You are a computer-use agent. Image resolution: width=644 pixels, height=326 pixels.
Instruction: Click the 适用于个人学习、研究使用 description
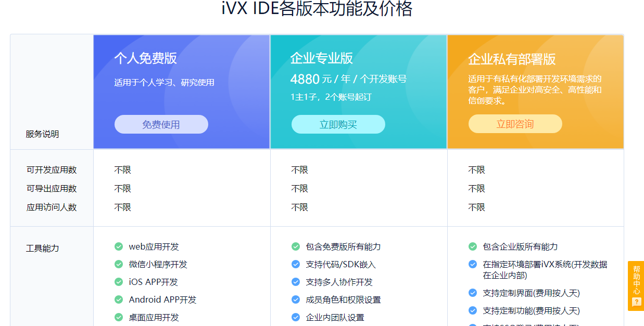(165, 82)
